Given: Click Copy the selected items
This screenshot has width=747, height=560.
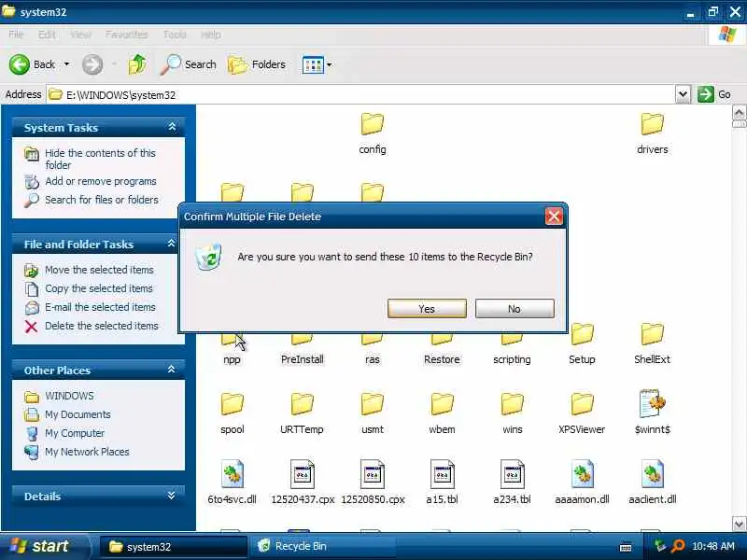Looking at the screenshot, I should [99, 288].
